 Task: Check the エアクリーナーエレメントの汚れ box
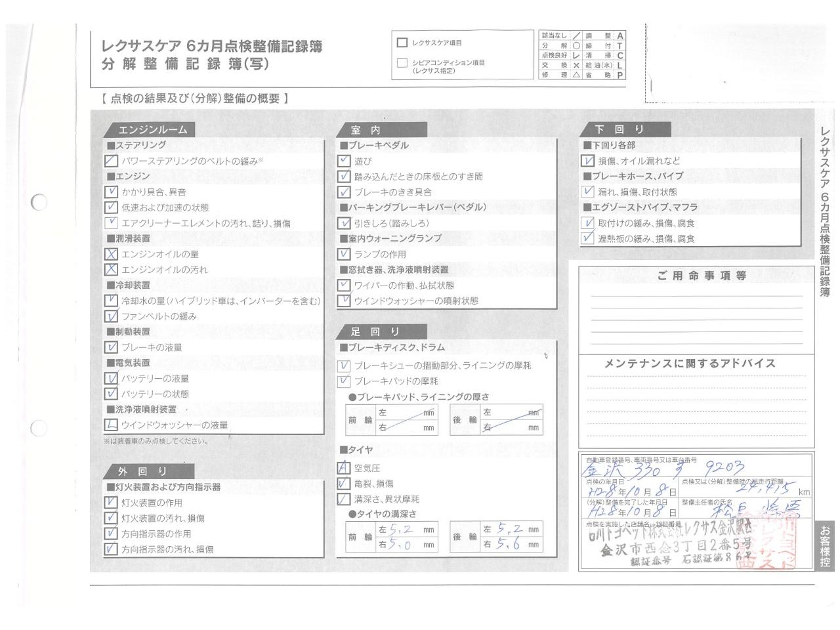point(111,223)
